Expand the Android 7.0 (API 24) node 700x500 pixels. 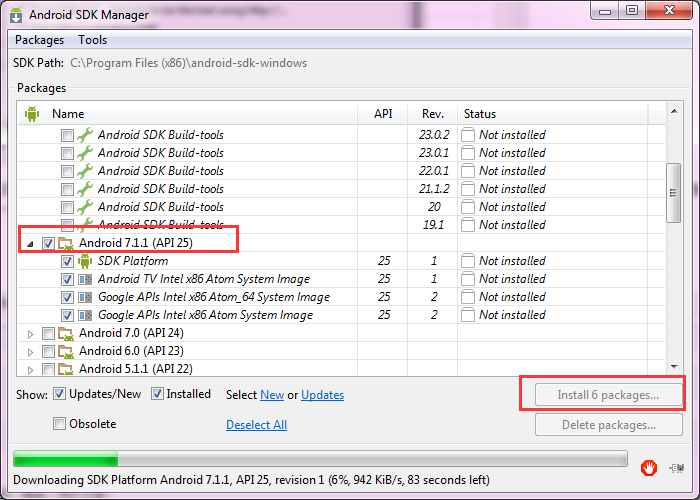[30, 334]
